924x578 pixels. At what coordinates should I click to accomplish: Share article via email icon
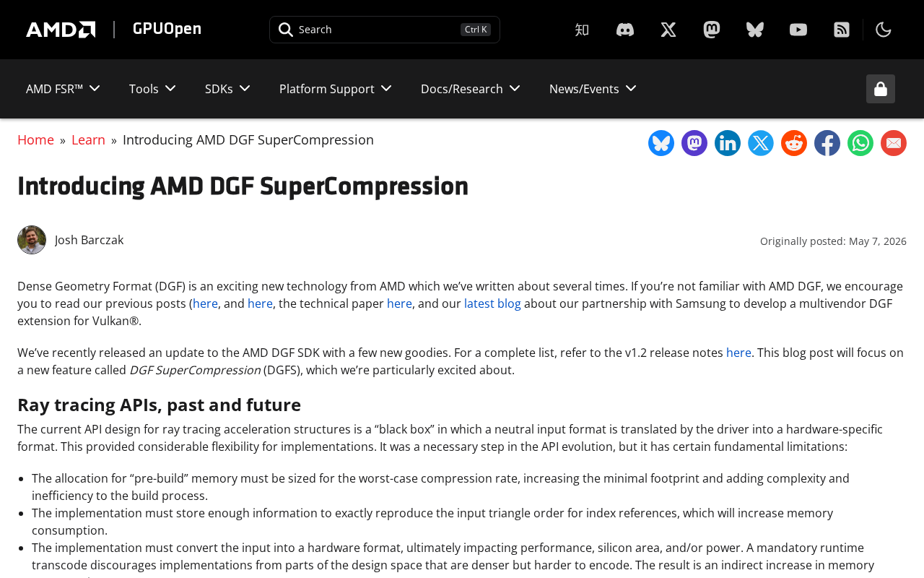click(894, 143)
